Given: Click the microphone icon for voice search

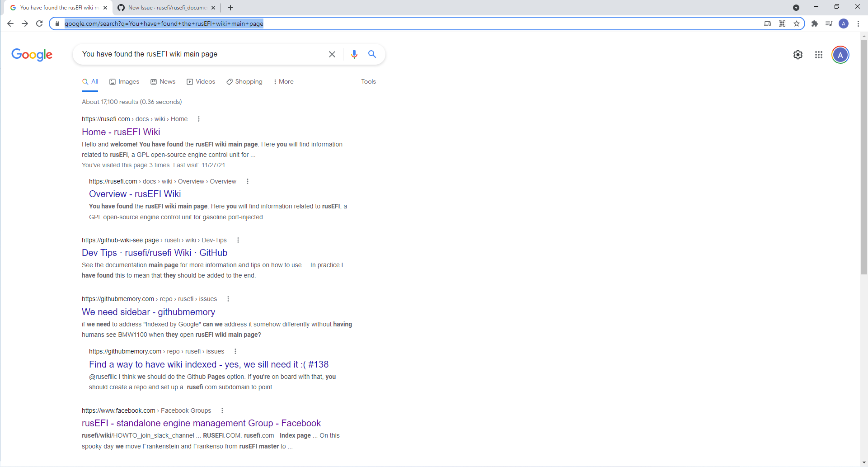Looking at the screenshot, I should point(354,54).
